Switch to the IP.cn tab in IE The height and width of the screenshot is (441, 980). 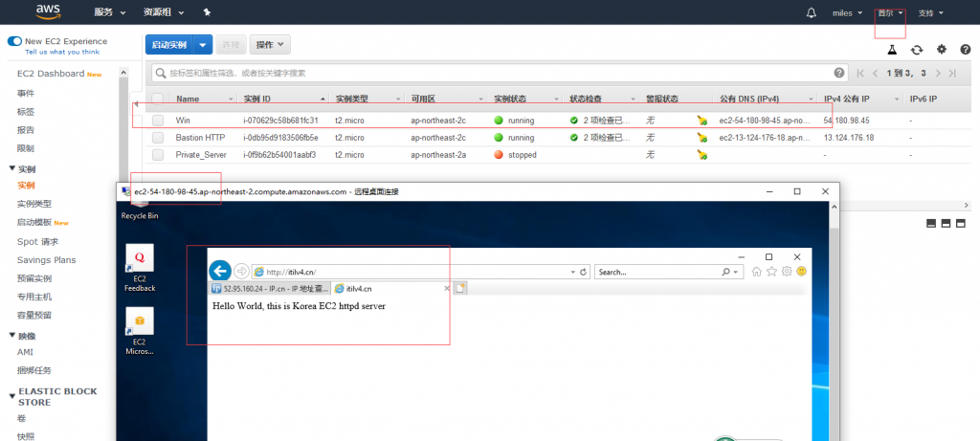(x=270, y=289)
